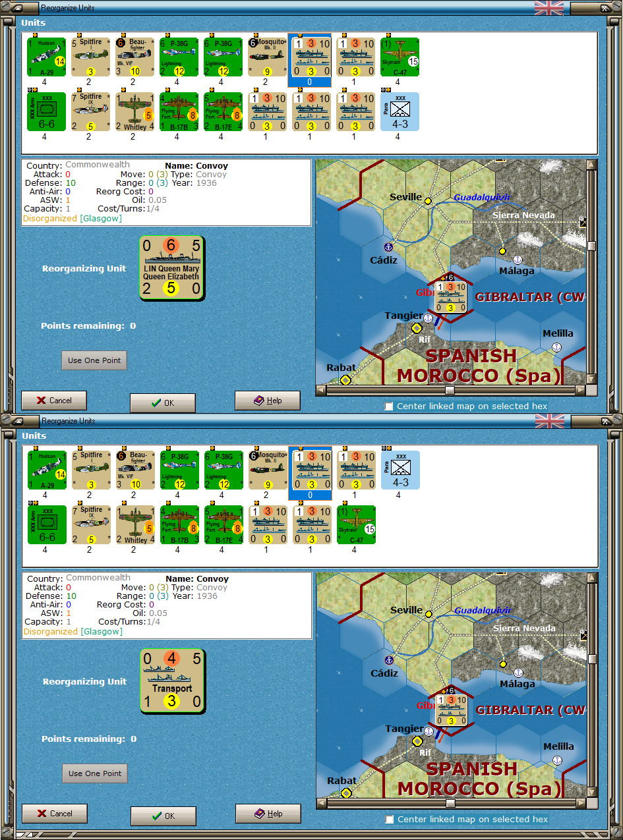Select B-17B Flying Fortress, upper window
The image size is (623, 840).
point(179,111)
